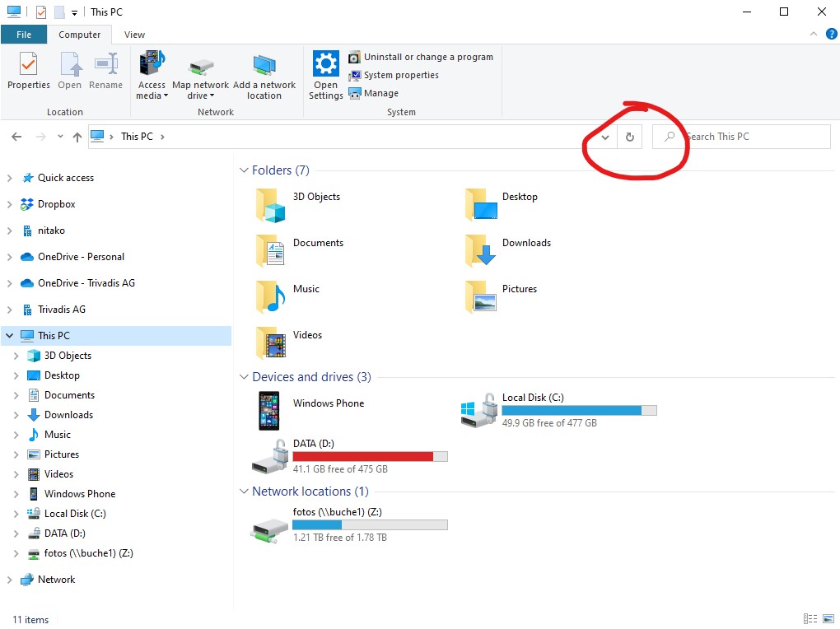
Task: Launch Open Settings from the ribbon
Action: click(x=326, y=75)
